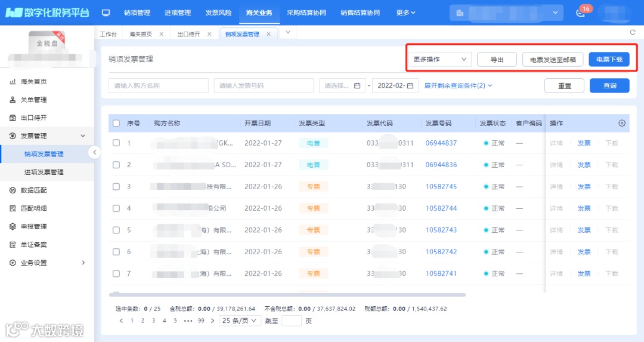Close the 销项发票管理 tab

[268, 34]
